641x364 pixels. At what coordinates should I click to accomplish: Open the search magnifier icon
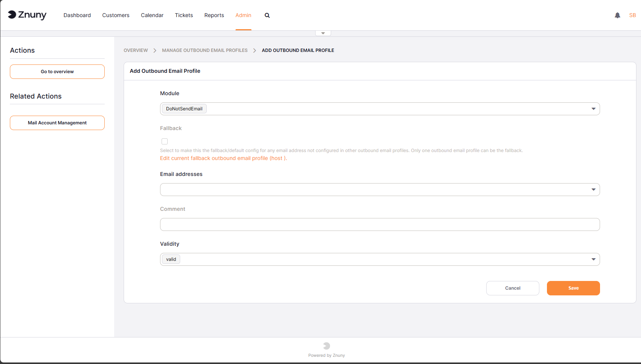tap(267, 16)
